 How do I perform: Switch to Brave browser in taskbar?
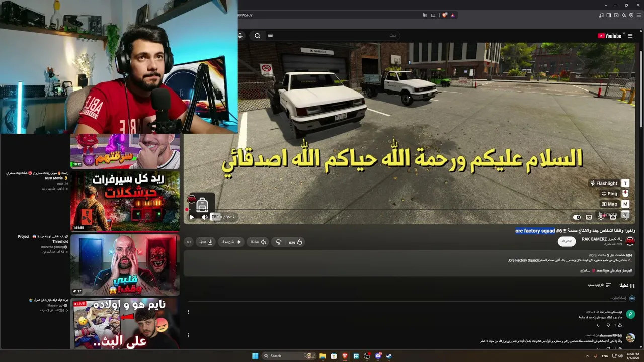coord(345,356)
